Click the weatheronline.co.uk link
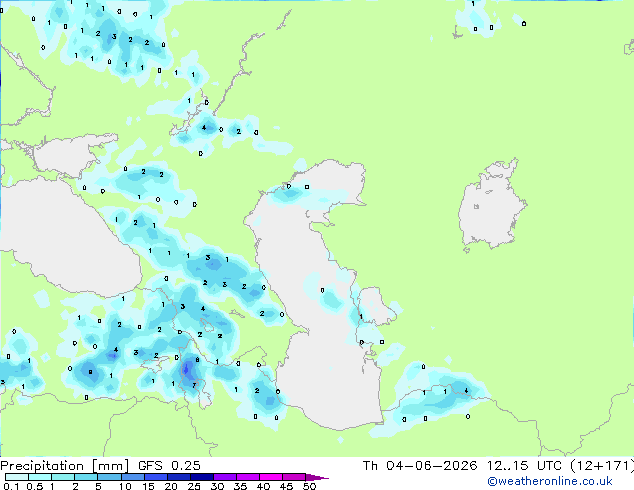Viewport: 634px width, 490px height. point(550,481)
